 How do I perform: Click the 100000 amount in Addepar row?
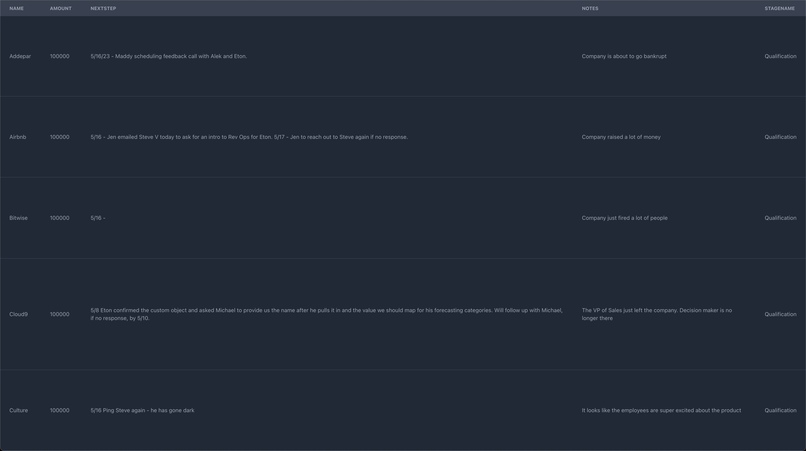pyautogui.click(x=60, y=57)
